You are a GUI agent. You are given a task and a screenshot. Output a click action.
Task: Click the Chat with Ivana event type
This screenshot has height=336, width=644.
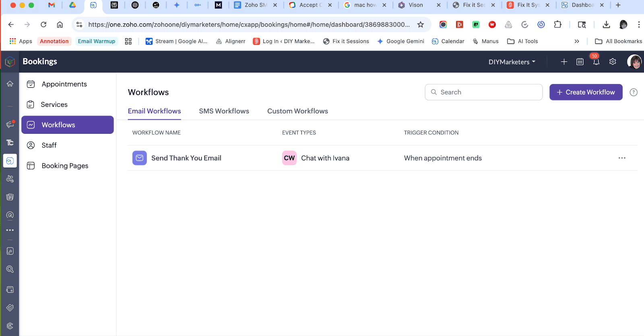[x=325, y=158]
